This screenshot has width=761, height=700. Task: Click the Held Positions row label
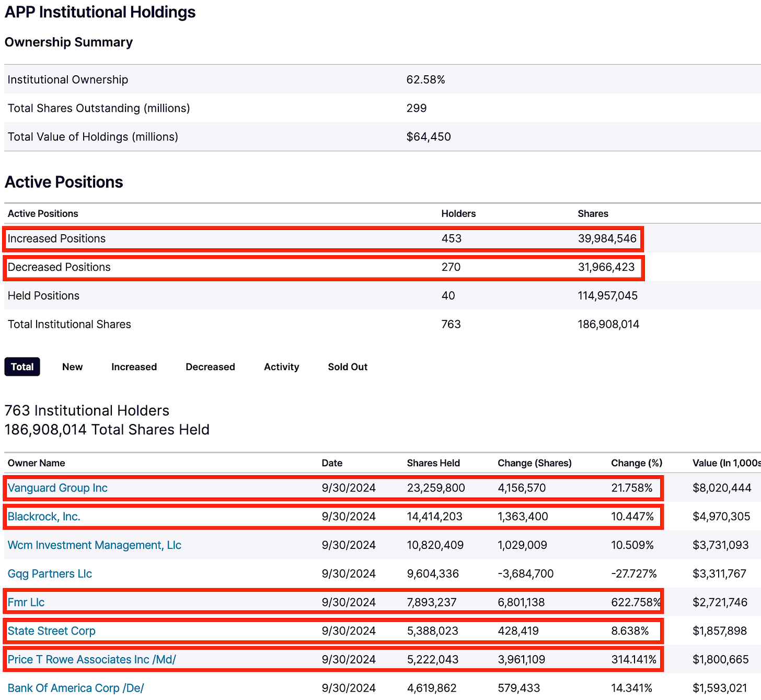43,296
